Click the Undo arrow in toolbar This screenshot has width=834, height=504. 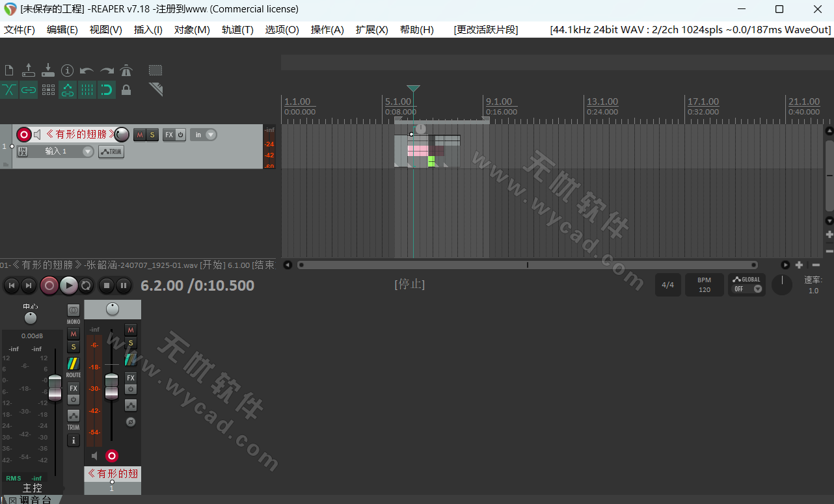click(87, 70)
